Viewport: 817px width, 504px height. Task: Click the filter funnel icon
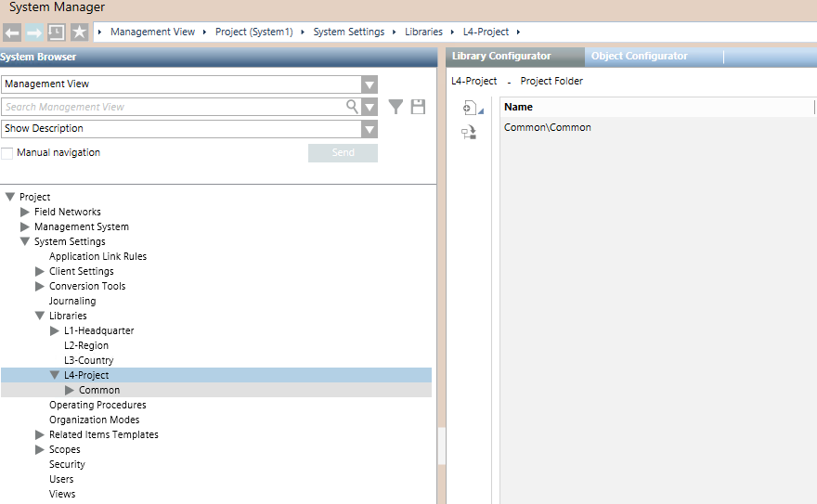pyautogui.click(x=396, y=107)
